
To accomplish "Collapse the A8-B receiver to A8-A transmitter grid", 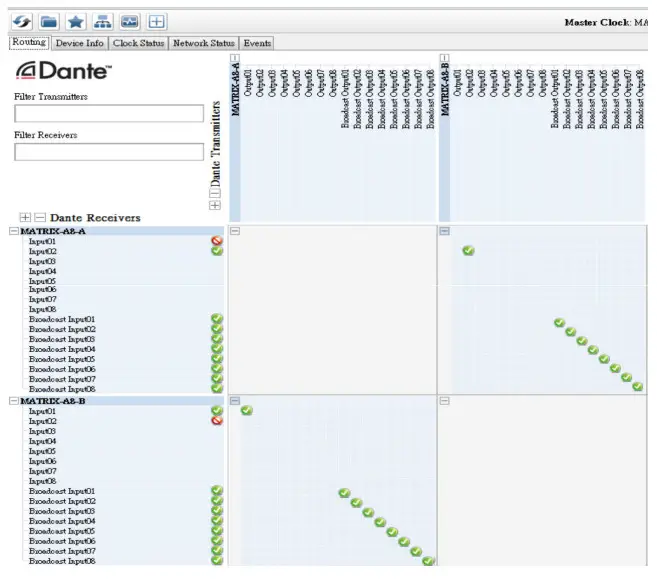I will tap(235, 401).
